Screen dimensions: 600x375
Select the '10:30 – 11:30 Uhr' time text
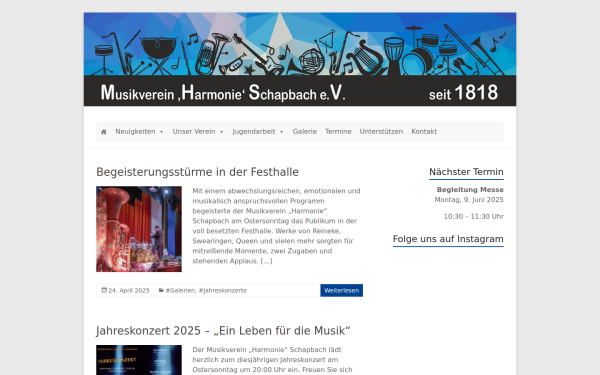click(x=473, y=217)
